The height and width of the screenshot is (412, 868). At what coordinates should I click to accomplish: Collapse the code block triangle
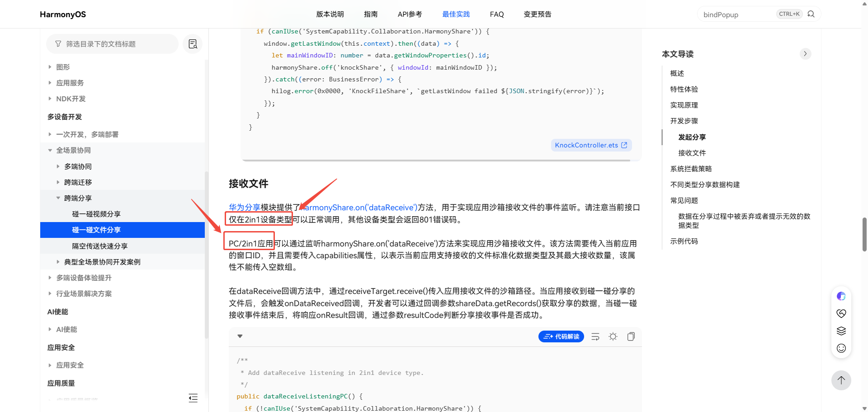click(x=240, y=336)
